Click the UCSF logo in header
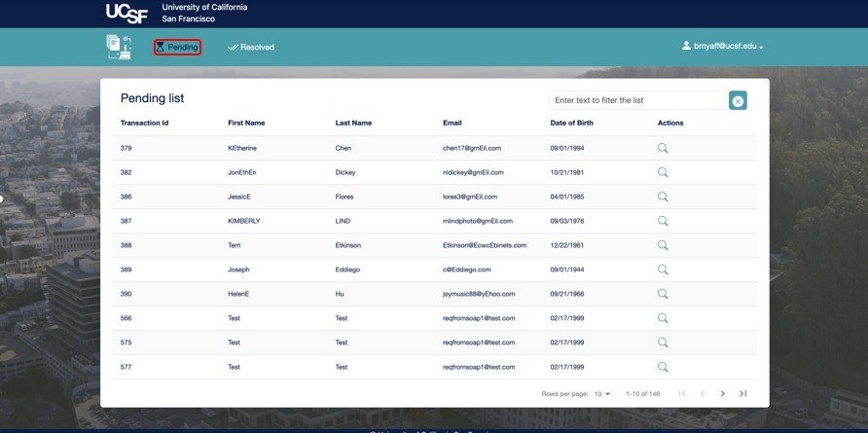This screenshot has height=433, width=868. pos(127,14)
